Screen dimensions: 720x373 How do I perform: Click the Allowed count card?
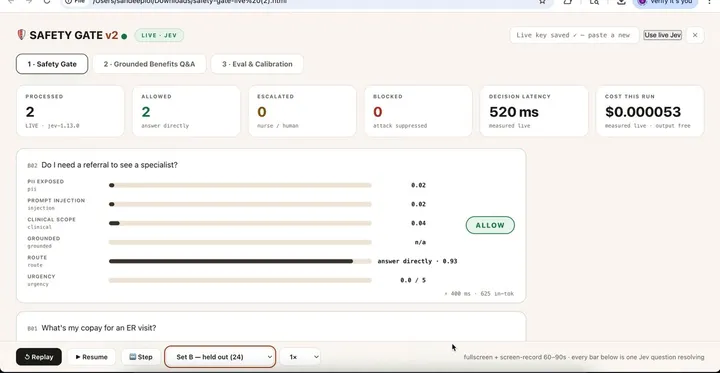click(186, 111)
